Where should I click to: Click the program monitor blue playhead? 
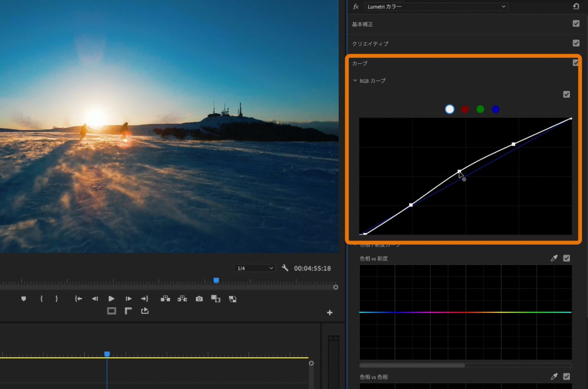point(216,280)
